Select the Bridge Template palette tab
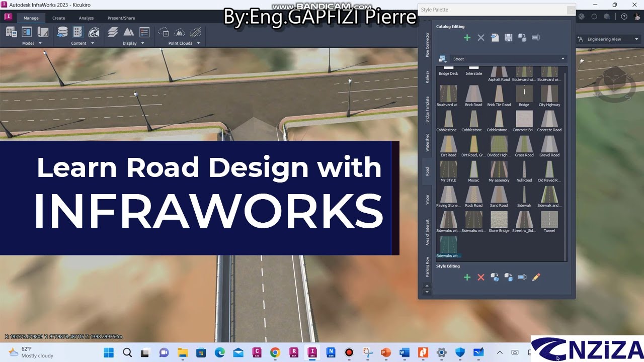Screen dimensions: 644x362 [x=427, y=109]
